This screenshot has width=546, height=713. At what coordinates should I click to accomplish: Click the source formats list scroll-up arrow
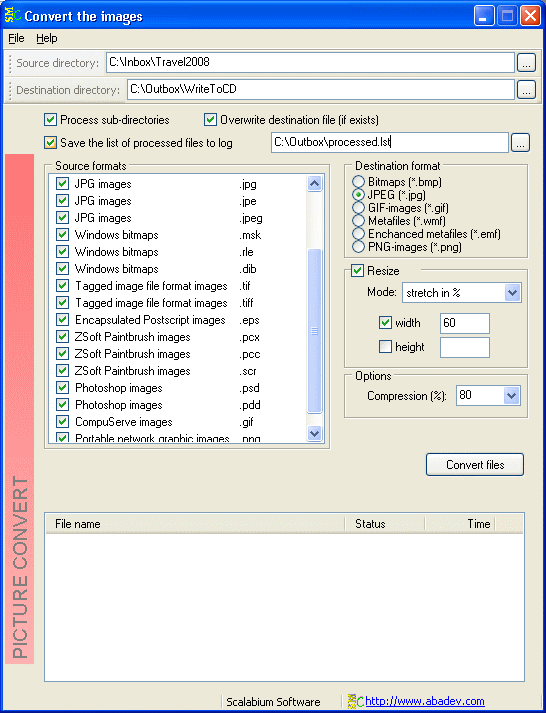tap(314, 184)
